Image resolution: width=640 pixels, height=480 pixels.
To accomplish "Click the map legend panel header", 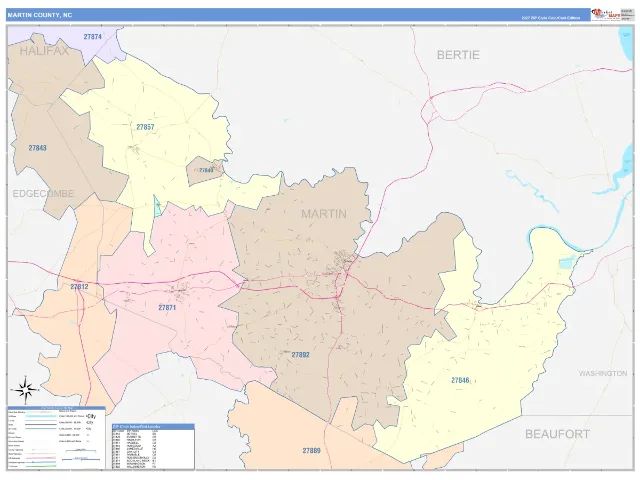I will coord(56,408).
